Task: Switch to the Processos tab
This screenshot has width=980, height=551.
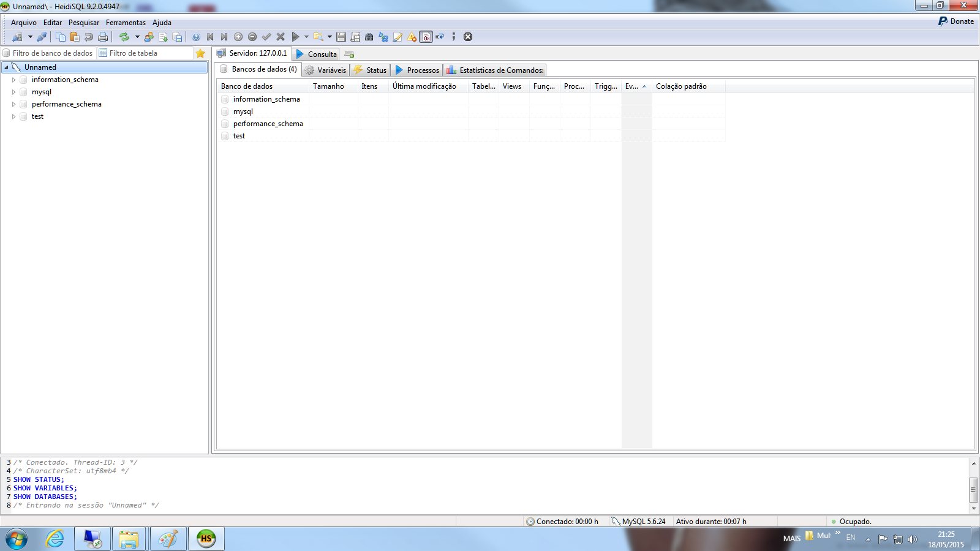Action: click(417, 70)
